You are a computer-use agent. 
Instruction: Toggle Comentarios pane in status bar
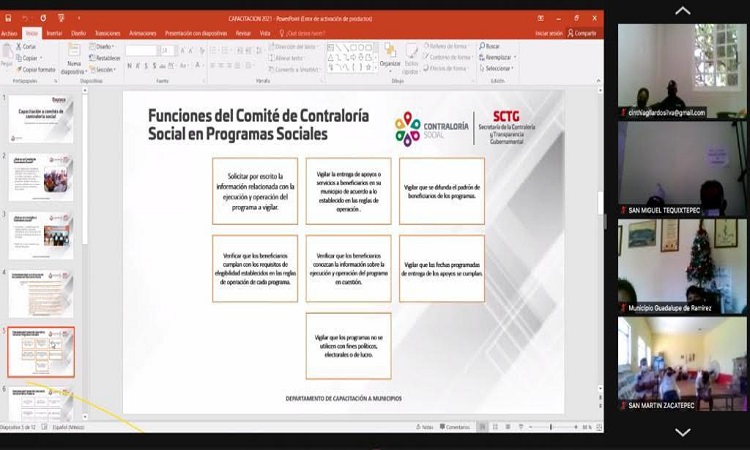coord(455,427)
